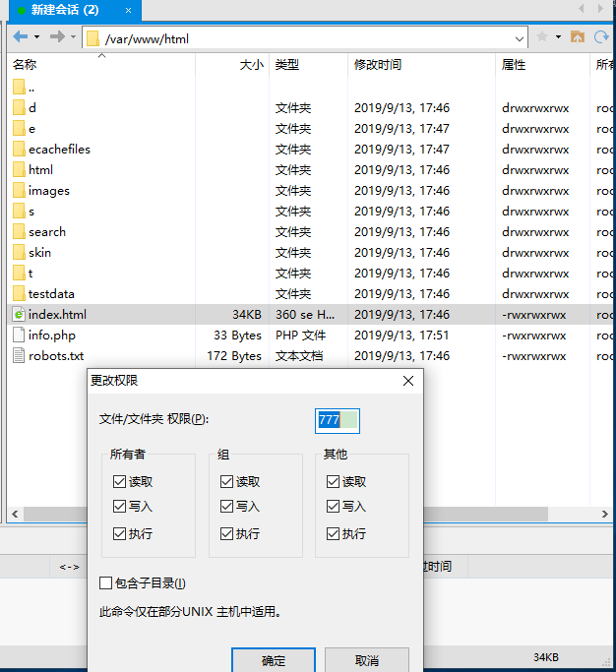616x672 pixels.
Task: Uncheck others execute (执行) permission
Action: [333, 534]
